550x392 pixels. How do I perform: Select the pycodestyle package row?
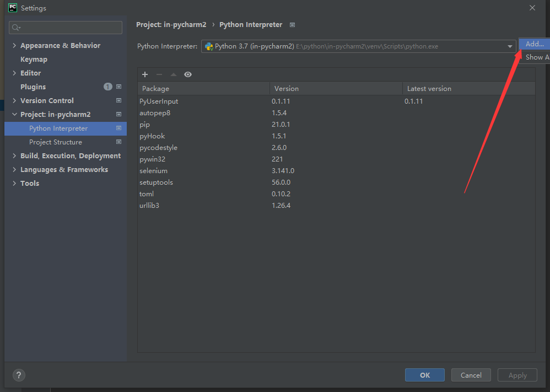tap(336, 147)
